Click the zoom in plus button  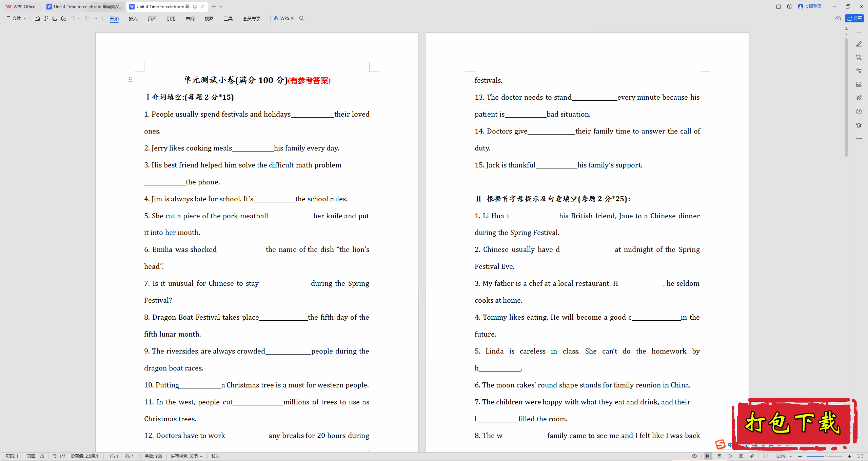click(x=849, y=456)
